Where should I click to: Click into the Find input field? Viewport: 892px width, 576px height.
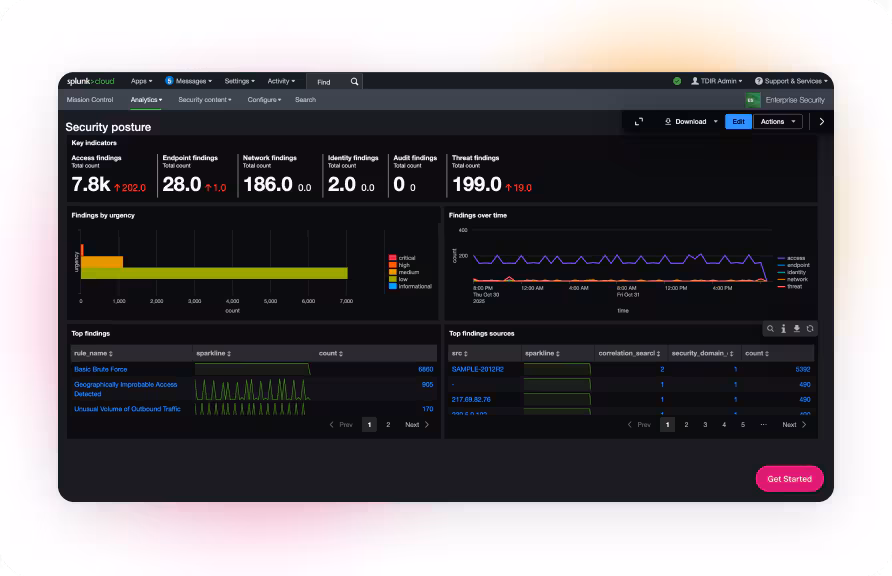(332, 82)
